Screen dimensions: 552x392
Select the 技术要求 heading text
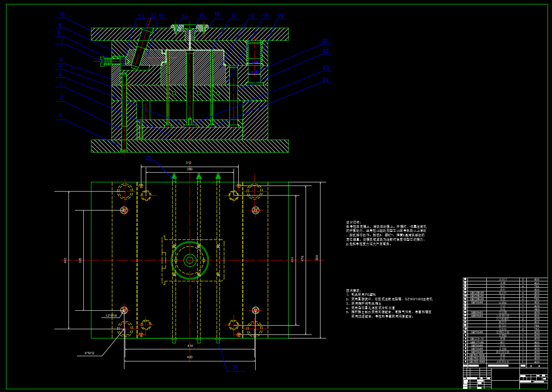(x=354, y=290)
